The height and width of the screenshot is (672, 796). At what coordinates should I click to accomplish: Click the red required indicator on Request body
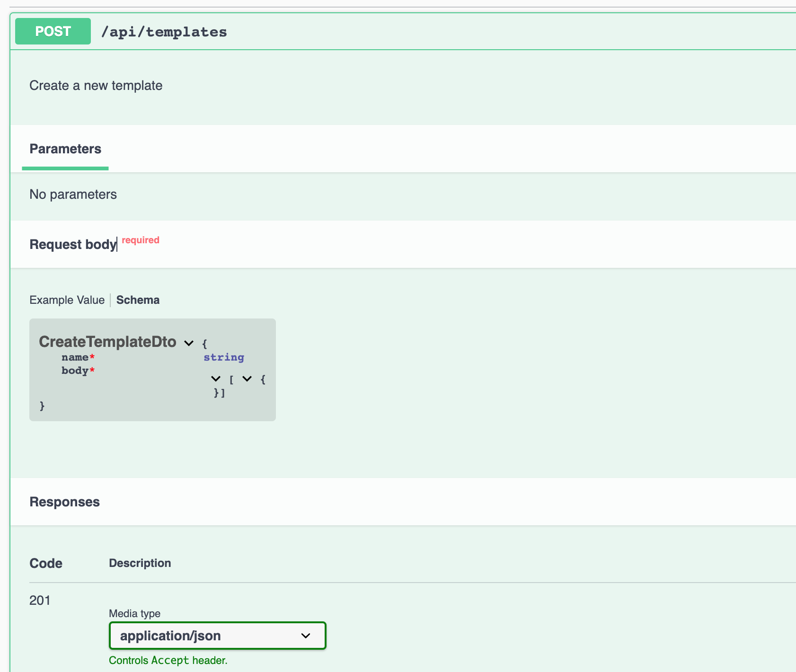click(x=140, y=240)
